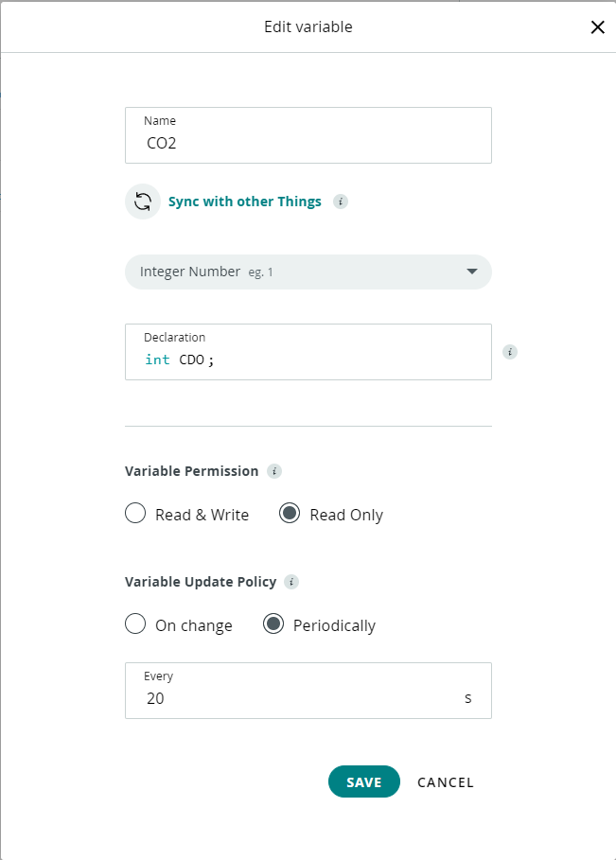Choose Periodically update policy
This screenshot has width=616, height=860.
pos(273,624)
